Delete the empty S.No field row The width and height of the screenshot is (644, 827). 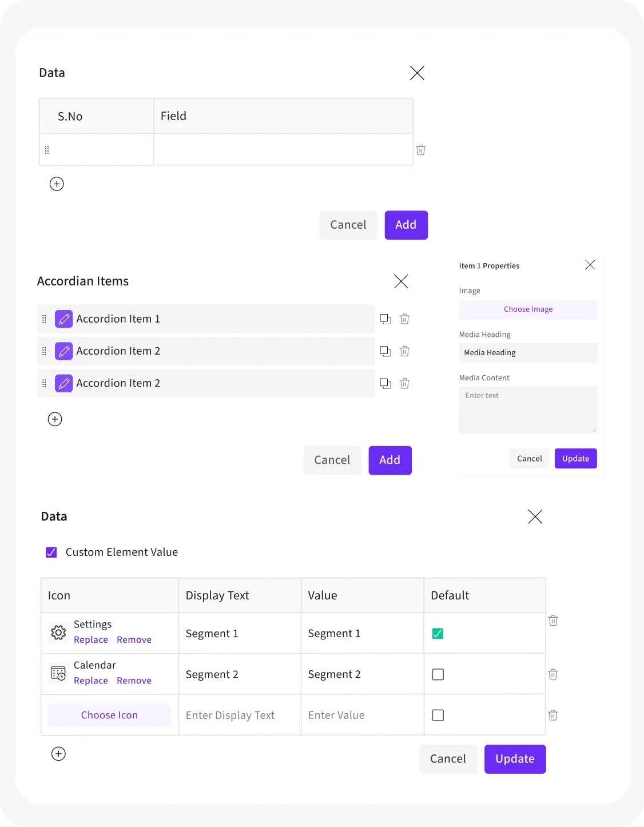click(x=420, y=150)
